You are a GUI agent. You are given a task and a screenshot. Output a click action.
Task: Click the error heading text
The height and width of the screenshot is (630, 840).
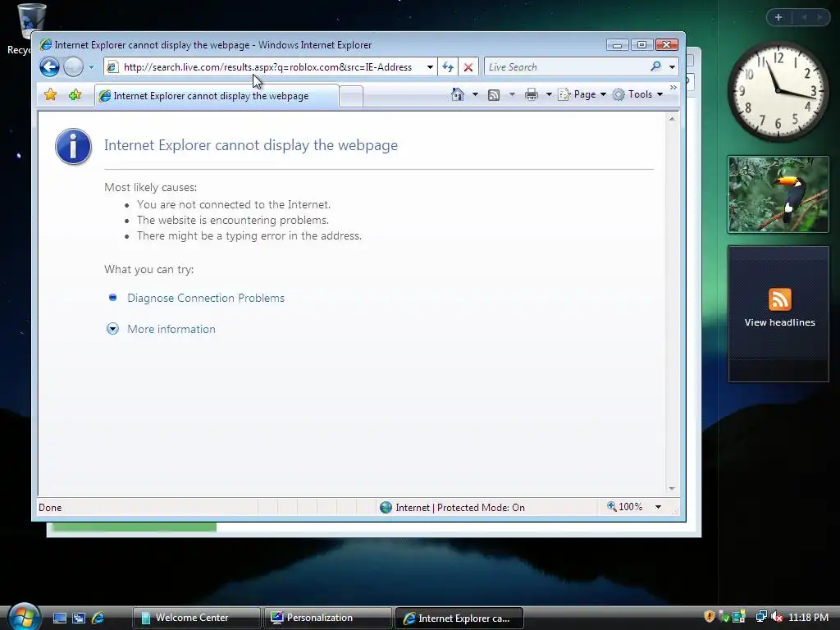pyautogui.click(x=251, y=145)
